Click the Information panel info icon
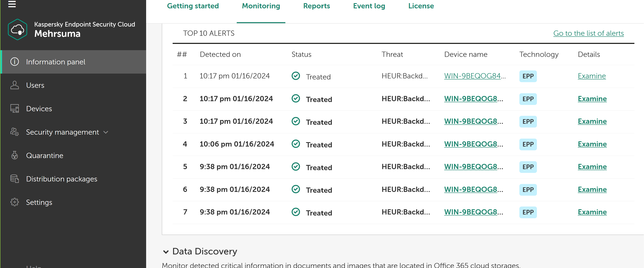Image resolution: width=644 pixels, height=268 pixels. coord(14,62)
